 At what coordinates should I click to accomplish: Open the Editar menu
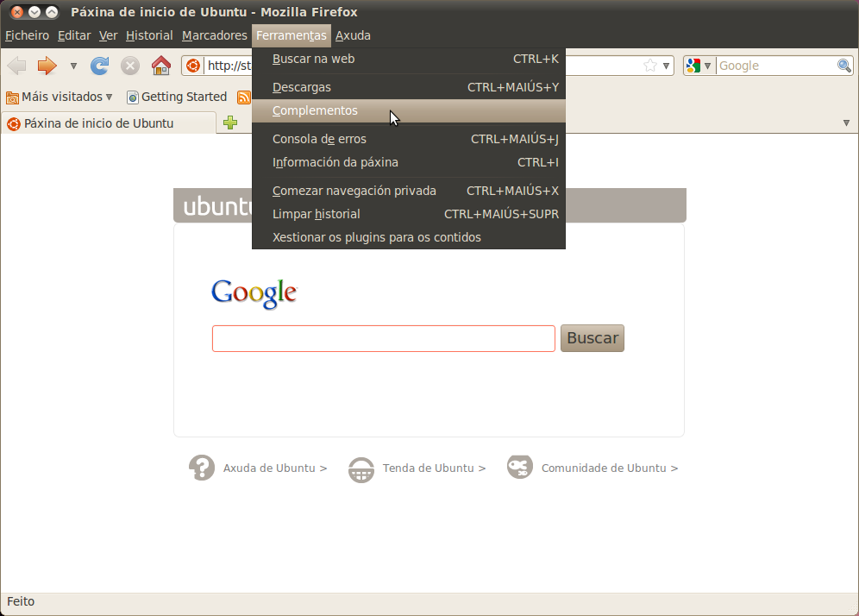[74, 35]
